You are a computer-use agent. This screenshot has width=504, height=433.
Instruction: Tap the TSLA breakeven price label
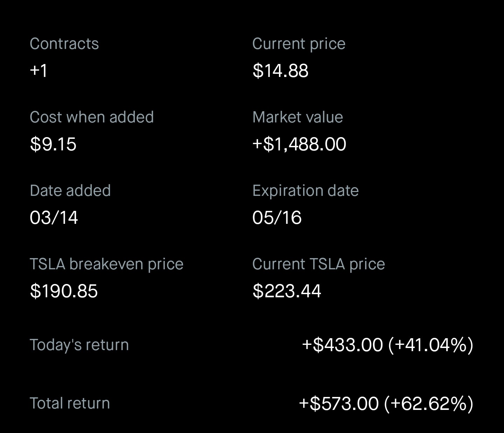106,264
